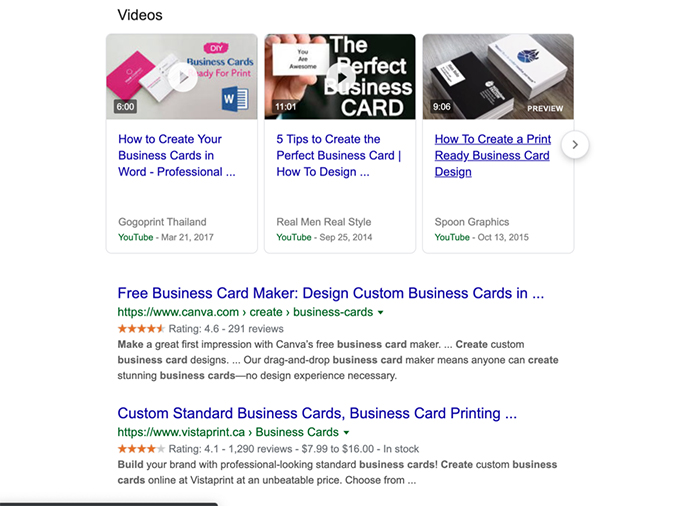The image size is (700, 506).
Task: Click the 9:06 duration badge
Action: 442,106
